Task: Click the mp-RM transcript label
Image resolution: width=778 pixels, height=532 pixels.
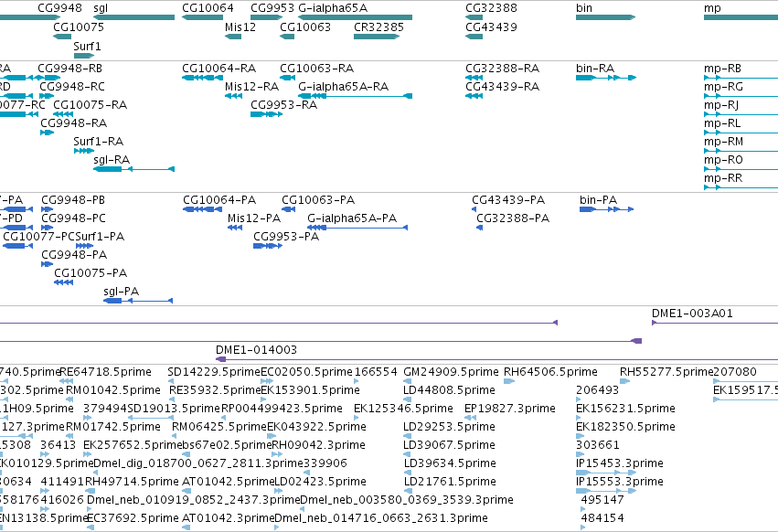Action: [723, 142]
